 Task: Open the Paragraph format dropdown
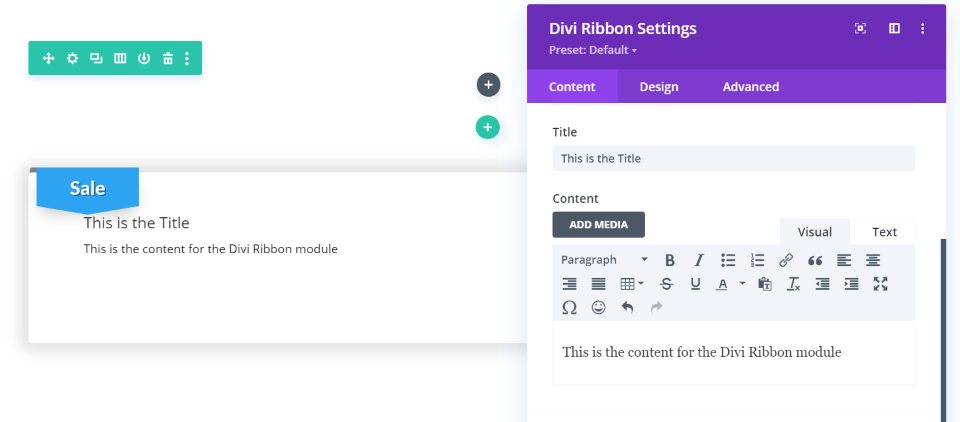[604, 260]
